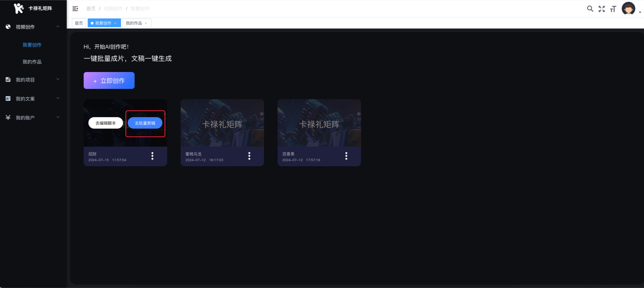Toggle fullscreen mode icon
644x288 pixels.
coord(601,9)
